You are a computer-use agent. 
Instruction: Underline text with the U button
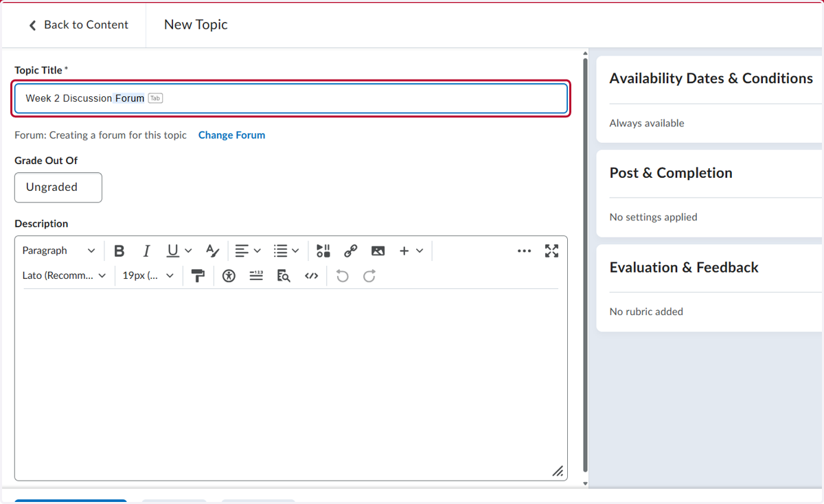coord(172,251)
